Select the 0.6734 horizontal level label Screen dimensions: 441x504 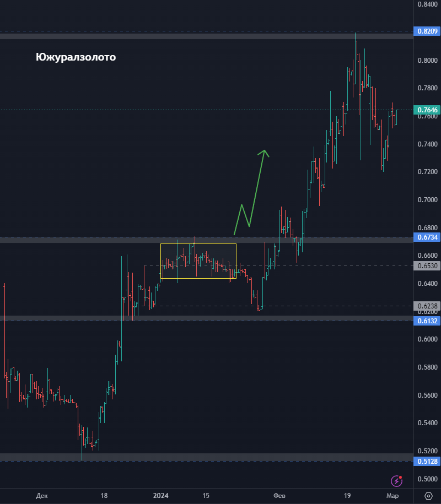(427, 237)
